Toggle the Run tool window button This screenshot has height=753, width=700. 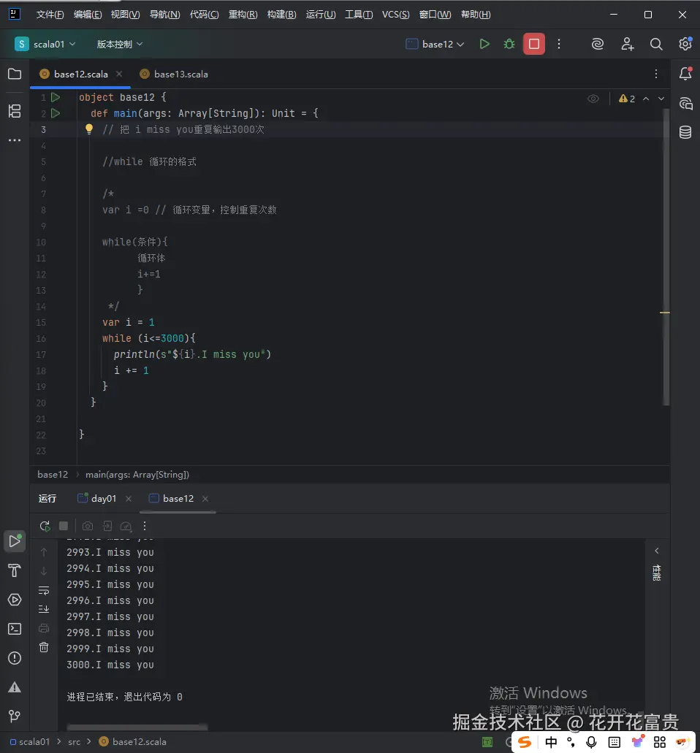point(15,541)
